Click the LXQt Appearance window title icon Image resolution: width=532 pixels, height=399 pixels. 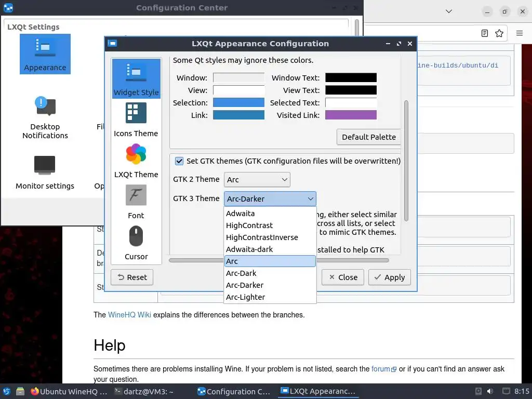(112, 44)
